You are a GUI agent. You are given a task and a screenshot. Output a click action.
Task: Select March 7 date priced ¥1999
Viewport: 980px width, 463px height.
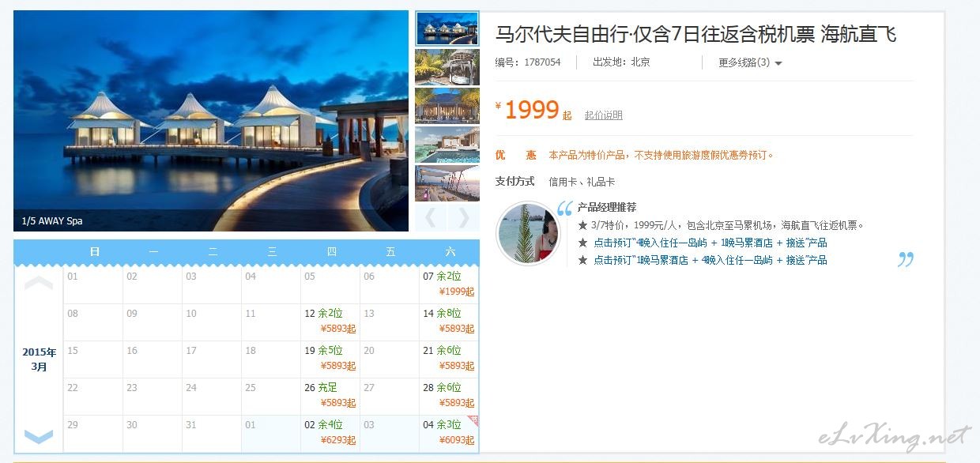tap(449, 284)
